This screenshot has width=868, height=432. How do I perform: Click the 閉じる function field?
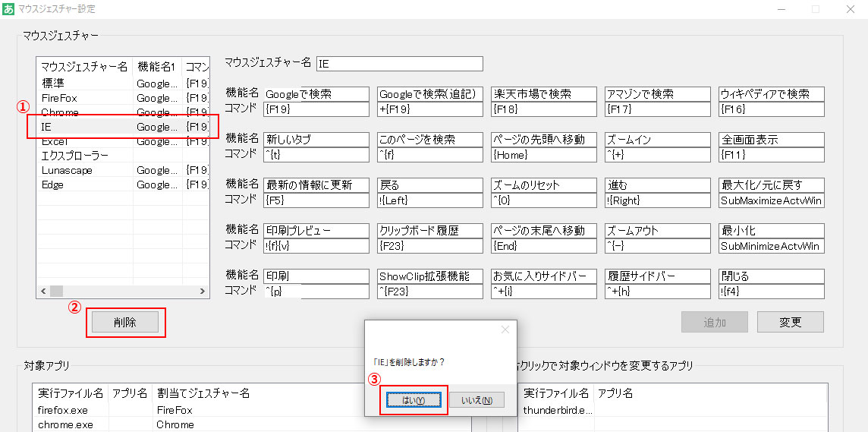(772, 276)
